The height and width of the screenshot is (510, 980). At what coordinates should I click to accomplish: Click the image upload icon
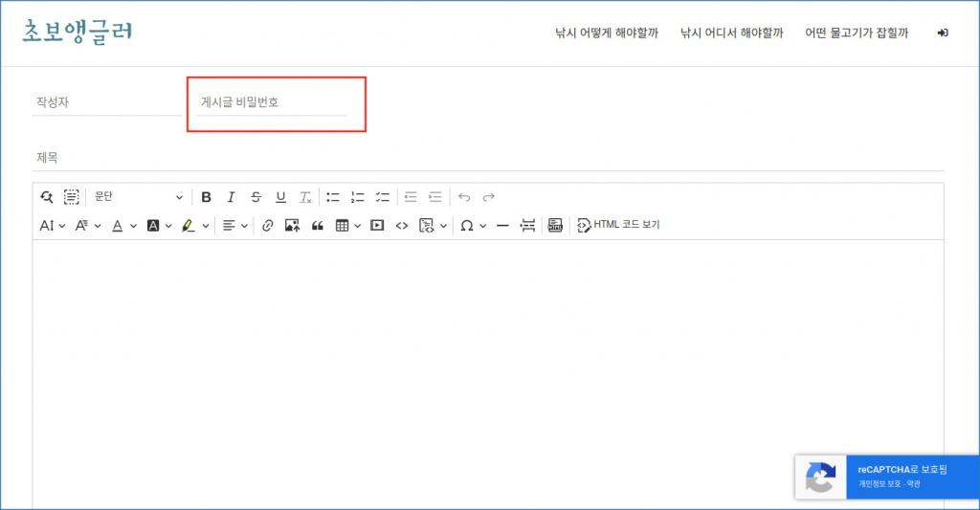(x=293, y=226)
